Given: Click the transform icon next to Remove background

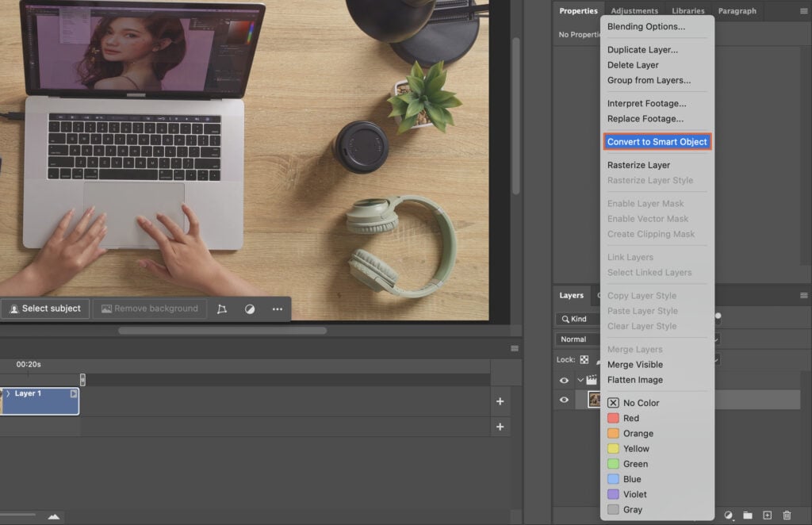Looking at the screenshot, I should 224,308.
